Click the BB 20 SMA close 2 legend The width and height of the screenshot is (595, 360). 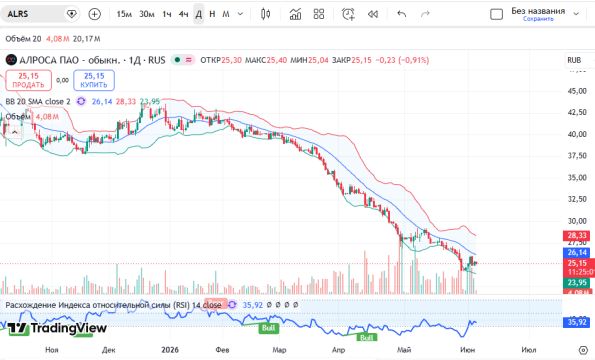[38, 101]
